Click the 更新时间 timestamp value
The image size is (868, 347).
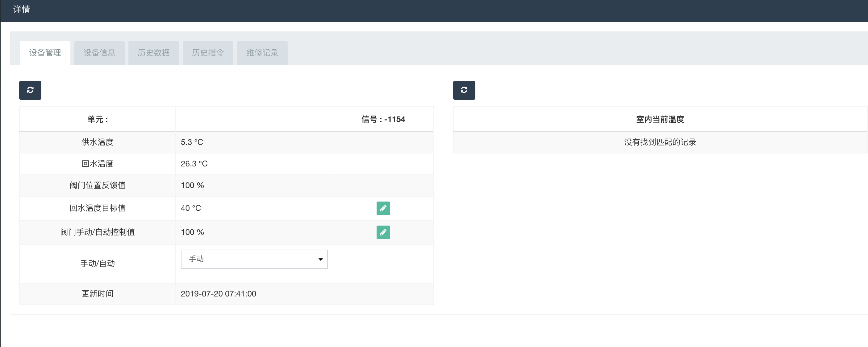pos(218,294)
